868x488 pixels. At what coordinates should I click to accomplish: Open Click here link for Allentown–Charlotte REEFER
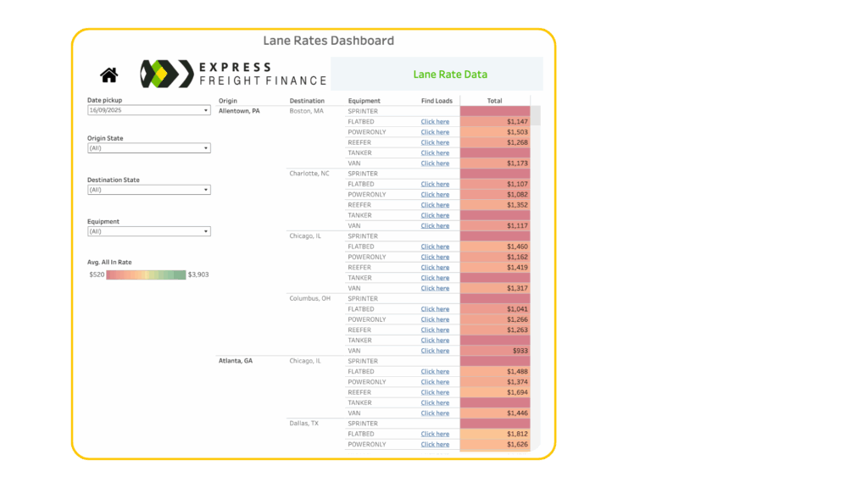pos(435,205)
